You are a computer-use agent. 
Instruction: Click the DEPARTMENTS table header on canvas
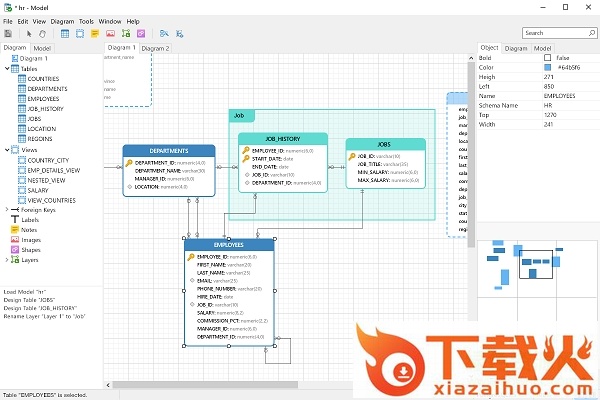(169, 151)
